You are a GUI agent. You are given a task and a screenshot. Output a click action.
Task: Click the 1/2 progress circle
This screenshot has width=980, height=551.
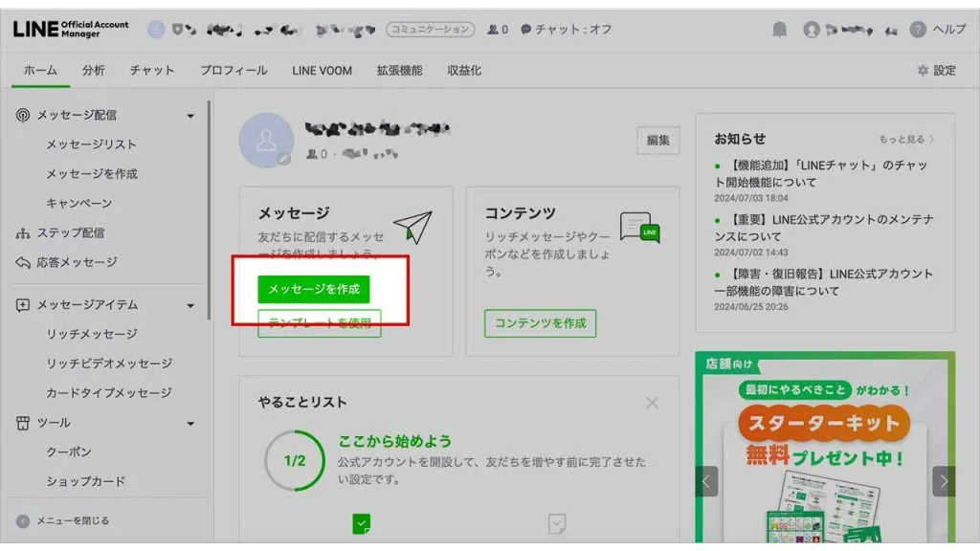tap(295, 461)
